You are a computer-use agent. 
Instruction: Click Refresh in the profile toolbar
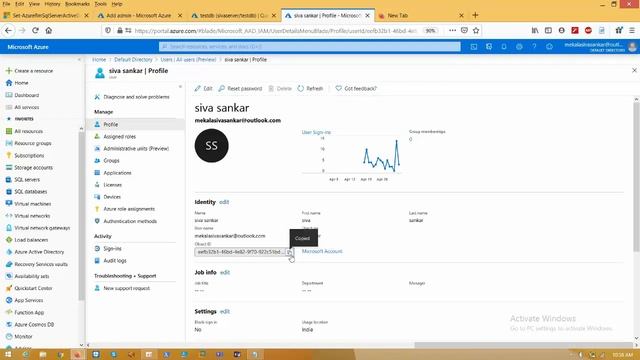(x=310, y=89)
